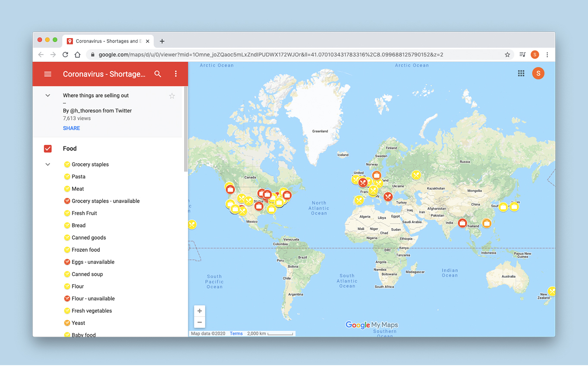Click the search magnifier icon in sidebar
This screenshot has width=588, height=366.
(158, 74)
